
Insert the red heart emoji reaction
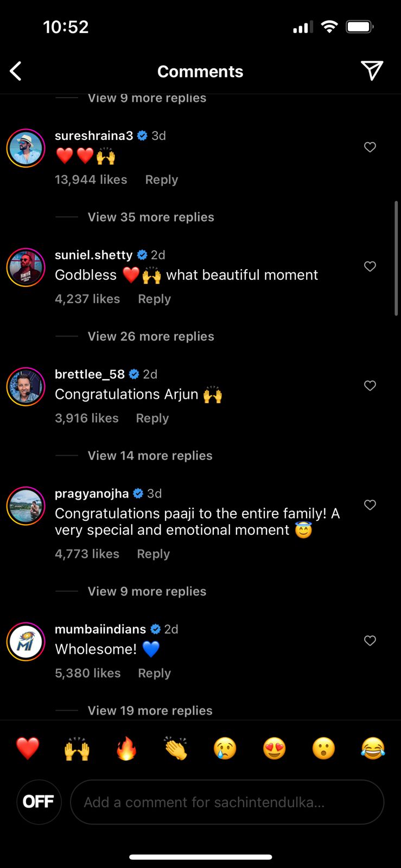28,748
